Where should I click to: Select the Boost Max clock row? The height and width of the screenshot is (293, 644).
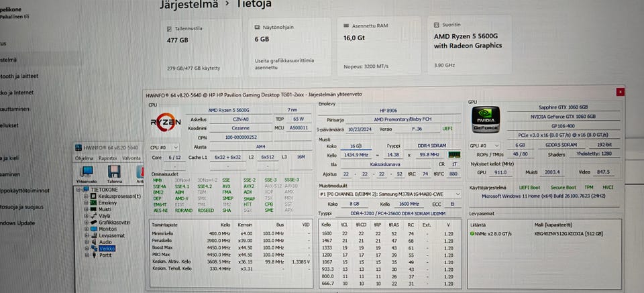(231, 247)
